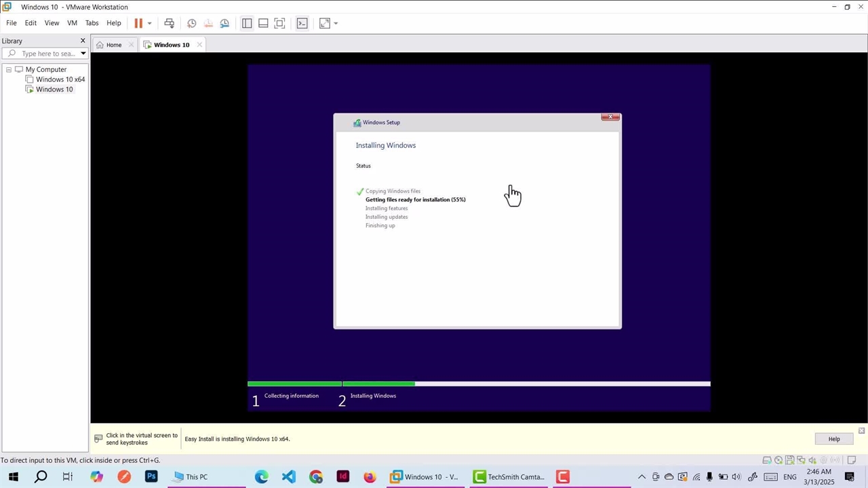Open the console view icon
This screenshot has width=868, height=488.
302,23
